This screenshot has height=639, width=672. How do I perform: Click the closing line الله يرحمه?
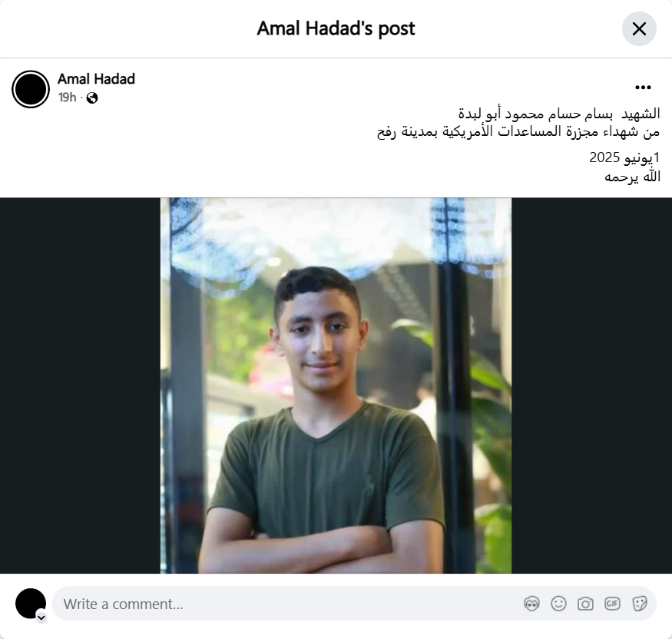coord(633,177)
